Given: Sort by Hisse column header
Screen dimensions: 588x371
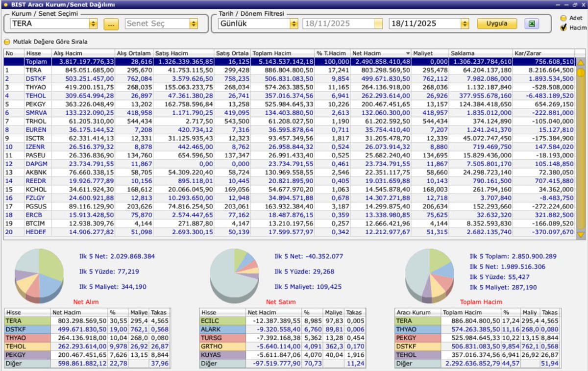Looking at the screenshot, I should pyautogui.click(x=38, y=53).
